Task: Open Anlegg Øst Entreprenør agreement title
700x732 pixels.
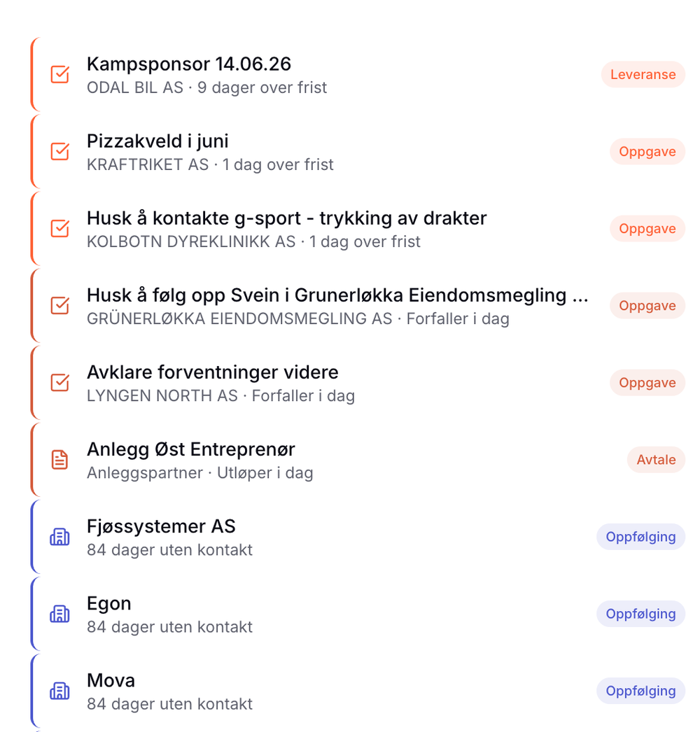Action: [190, 449]
